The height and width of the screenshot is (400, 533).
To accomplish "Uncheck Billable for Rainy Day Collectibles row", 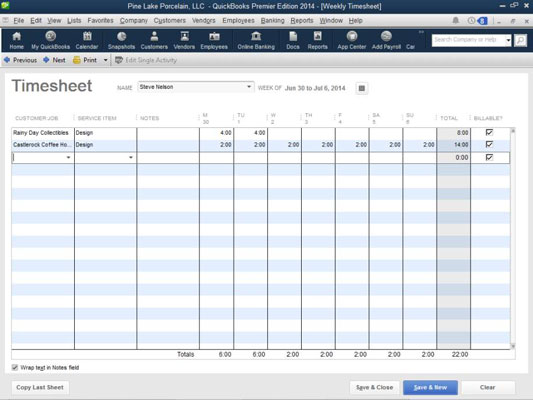I will [x=489, y=132].
